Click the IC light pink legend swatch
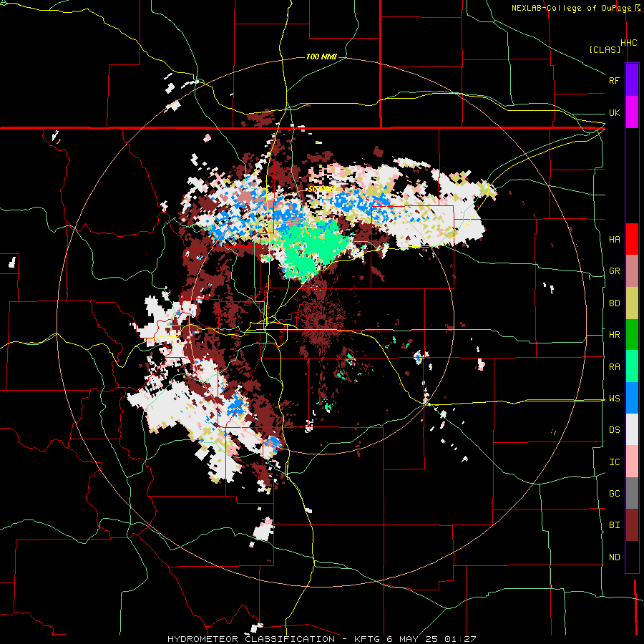This screenshot has height=644, width=644. (x=632, y=462)
